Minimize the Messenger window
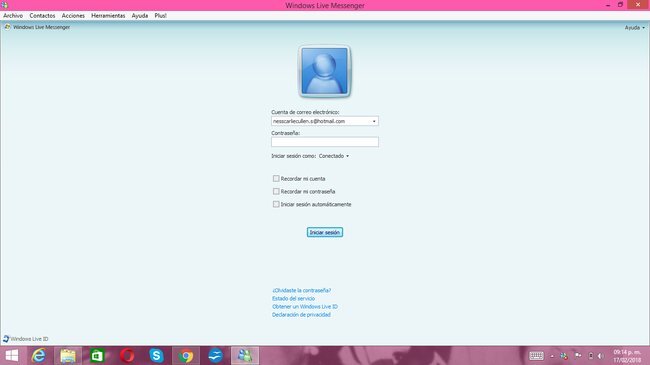The width and height of the screenshot is (650, 365). (x=608, y=5)
